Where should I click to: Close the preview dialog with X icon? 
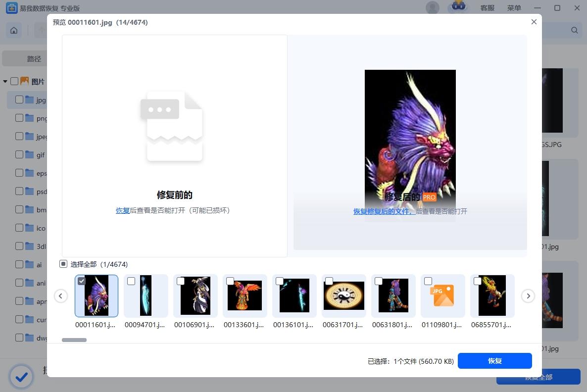coord(534,22)
